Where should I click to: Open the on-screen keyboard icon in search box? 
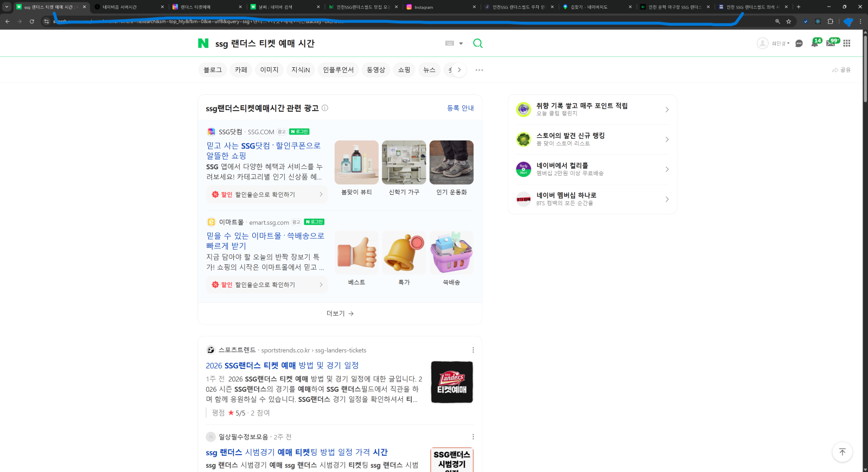coord(450,43)
